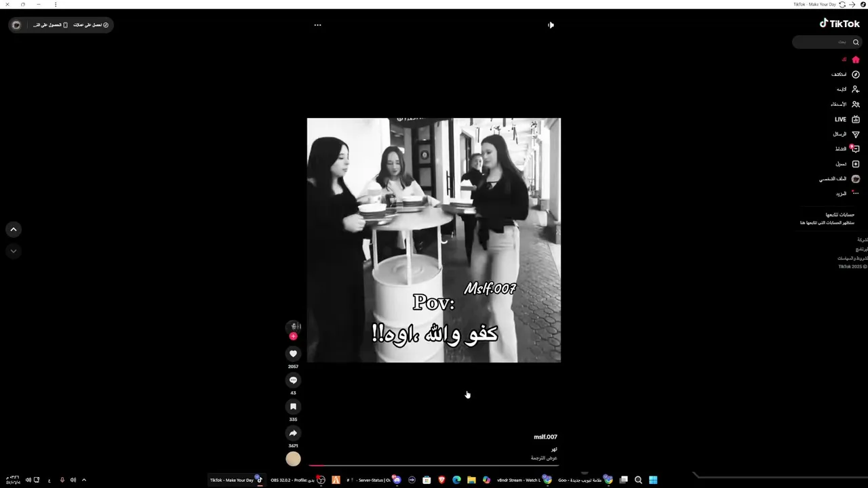Save the video with the bookmark icon
This screenshot has width=868, height=488.
293,407
